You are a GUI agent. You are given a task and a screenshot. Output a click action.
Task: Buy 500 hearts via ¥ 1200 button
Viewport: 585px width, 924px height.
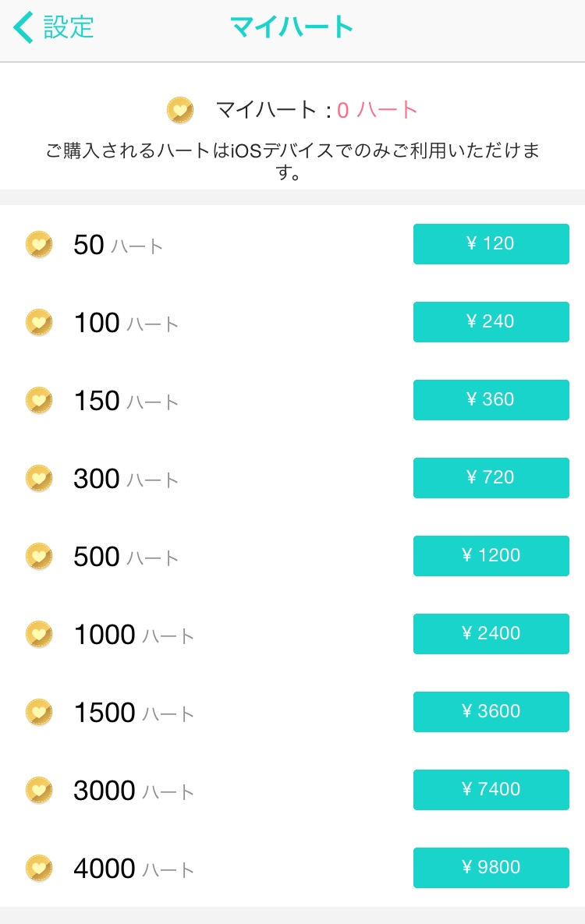coord(491,556)
